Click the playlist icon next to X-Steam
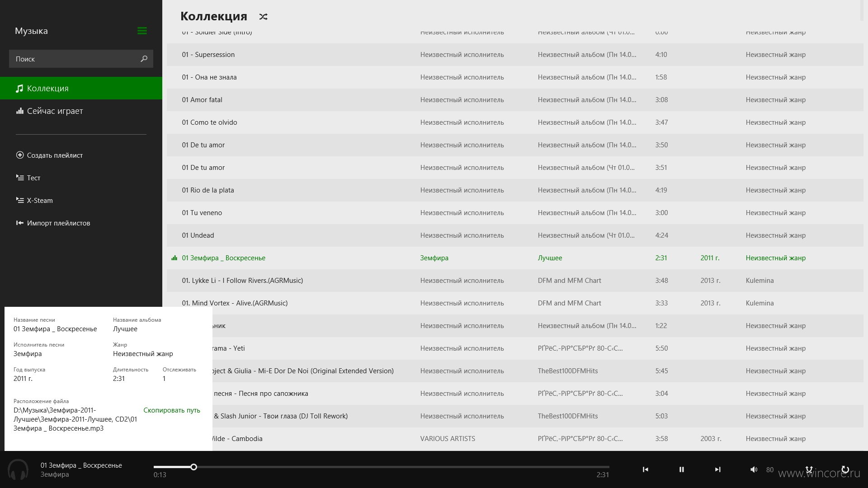The image size is (868, 488). (19, 200)
